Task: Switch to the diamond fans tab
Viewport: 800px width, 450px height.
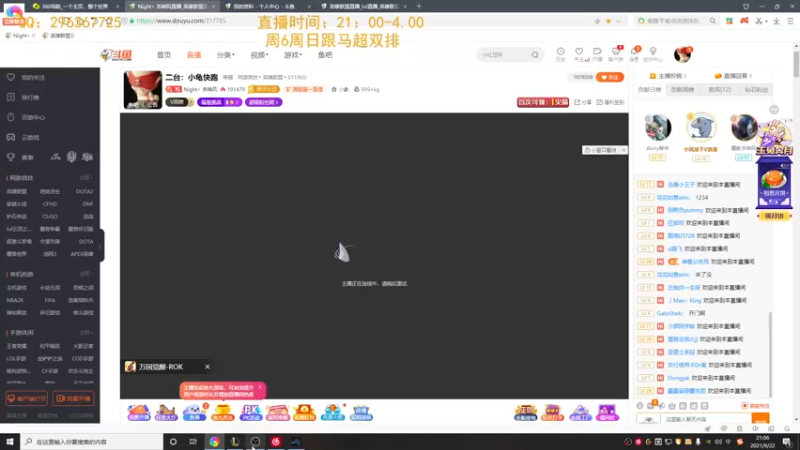Action: pyautogui.click(x=757, y=90)
